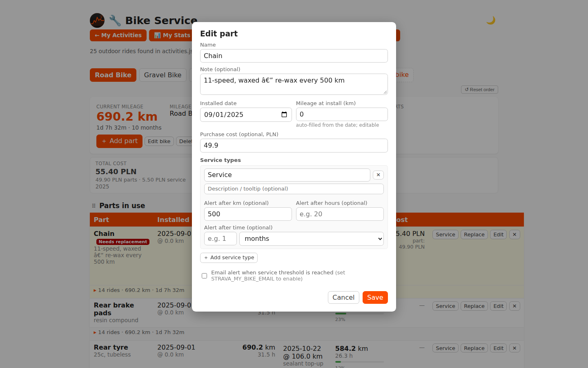Log a Service for Rear brake pads
Image resolution: width=588 pixels, height=368 pixels.
coord(445,306)
